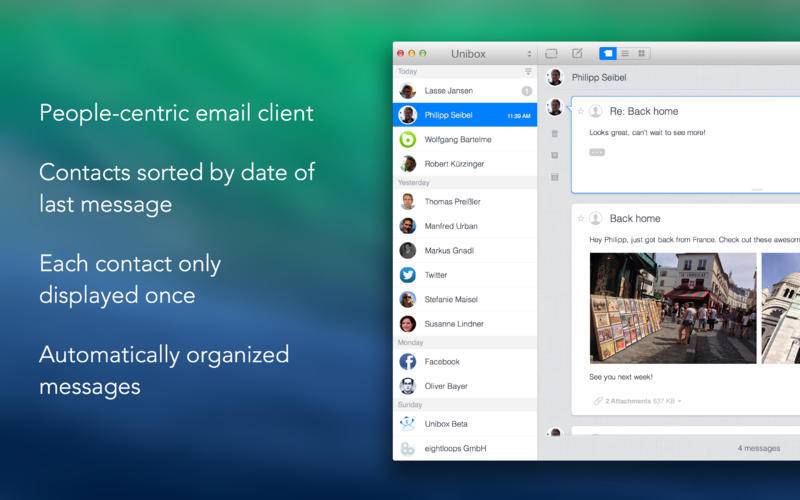Switch to attachments grid view mode
This screenshot has width=800, height=500.
[642, 53]
